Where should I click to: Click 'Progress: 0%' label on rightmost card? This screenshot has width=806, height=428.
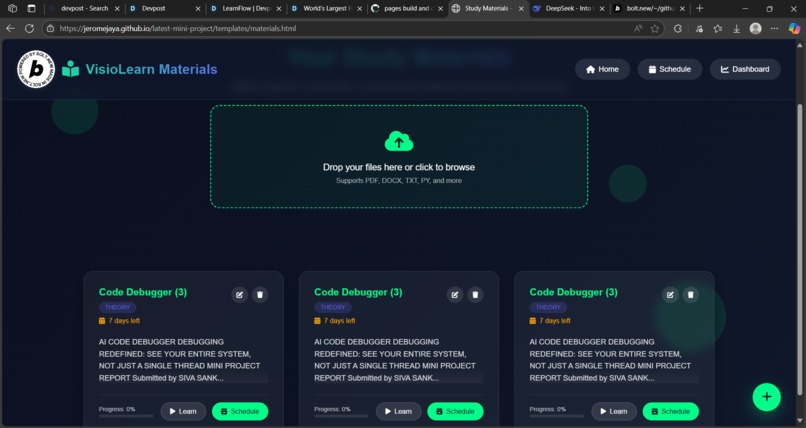pos(547,410)
